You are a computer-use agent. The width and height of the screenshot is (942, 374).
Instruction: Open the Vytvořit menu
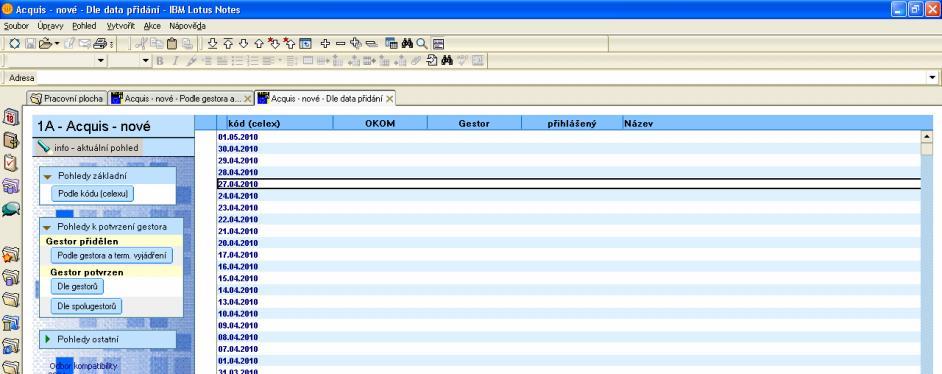(121, 26)
